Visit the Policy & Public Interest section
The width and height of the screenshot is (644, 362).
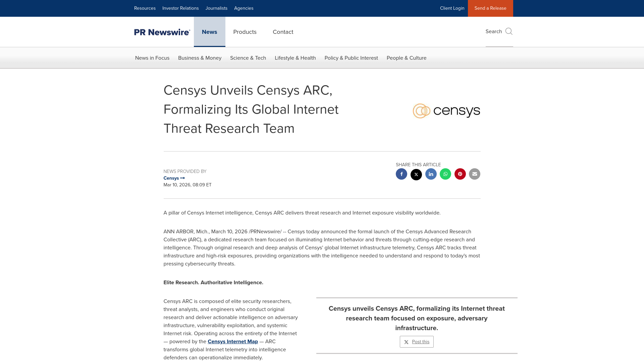351,58
